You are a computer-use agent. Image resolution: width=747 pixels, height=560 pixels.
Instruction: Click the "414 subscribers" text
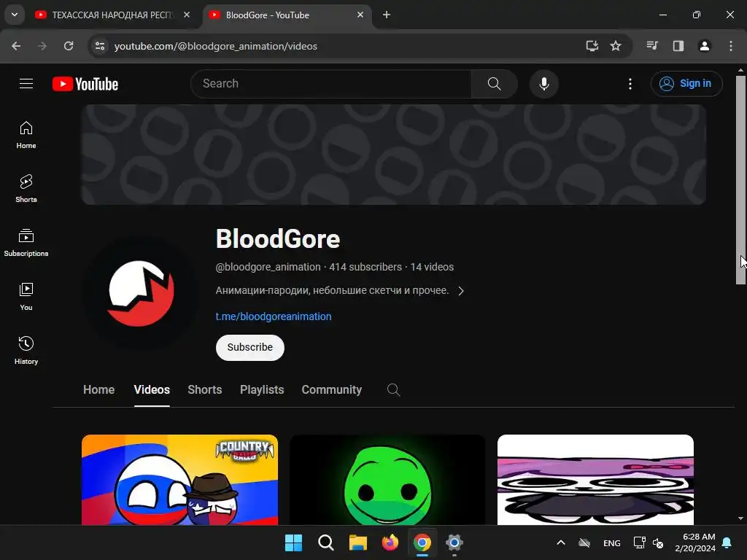(365, 267)
